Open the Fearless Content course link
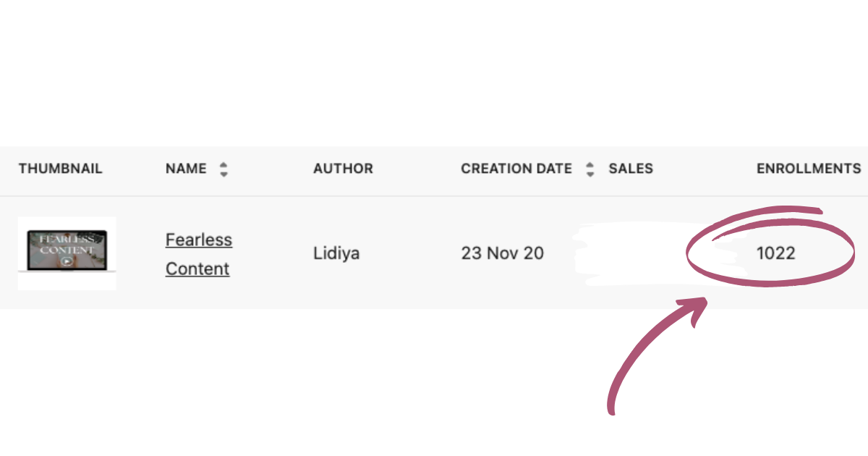868x456 pixels. 198,254
